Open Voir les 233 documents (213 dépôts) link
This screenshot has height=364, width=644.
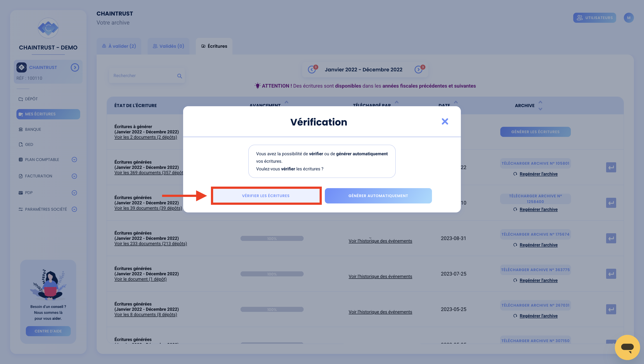[x=151, y=244]
